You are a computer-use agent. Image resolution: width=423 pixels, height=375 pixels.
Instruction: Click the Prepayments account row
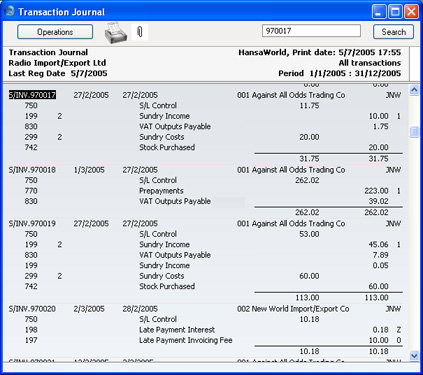[205, 191]
